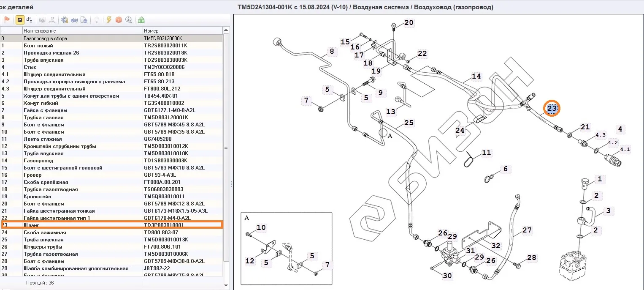
Task: Click the splitter handle between list and diagram
Action: pos(231,183)
